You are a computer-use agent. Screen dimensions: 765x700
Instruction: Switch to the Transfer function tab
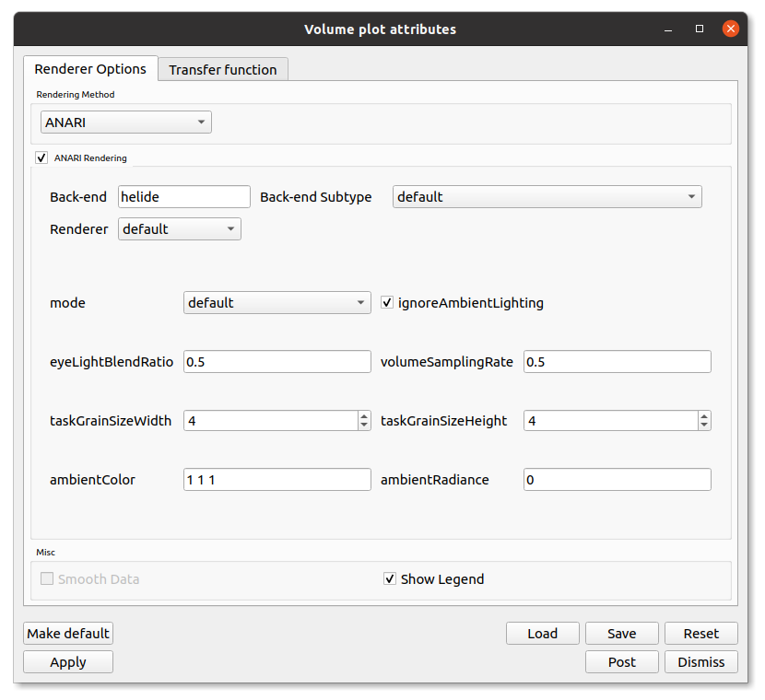tap(223, 70)
